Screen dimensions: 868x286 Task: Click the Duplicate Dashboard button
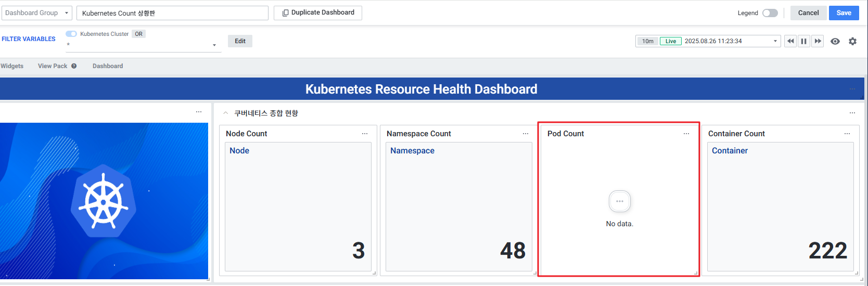[318, 12]
